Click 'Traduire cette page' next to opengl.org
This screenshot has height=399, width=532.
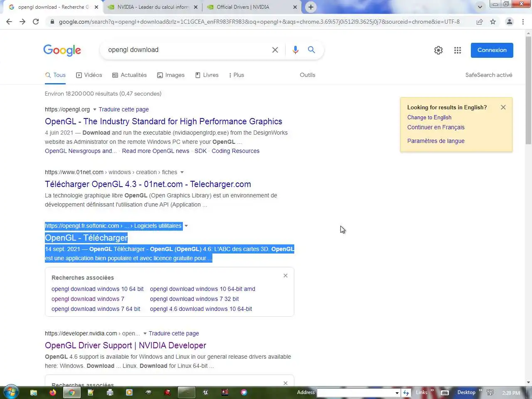coord(124,109)
